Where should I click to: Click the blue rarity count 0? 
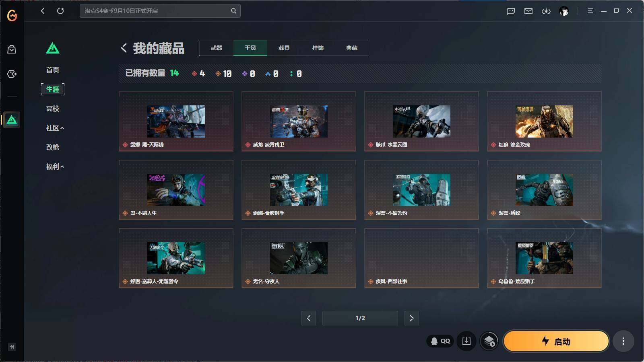pyautogui.click(x=272, y=74)
